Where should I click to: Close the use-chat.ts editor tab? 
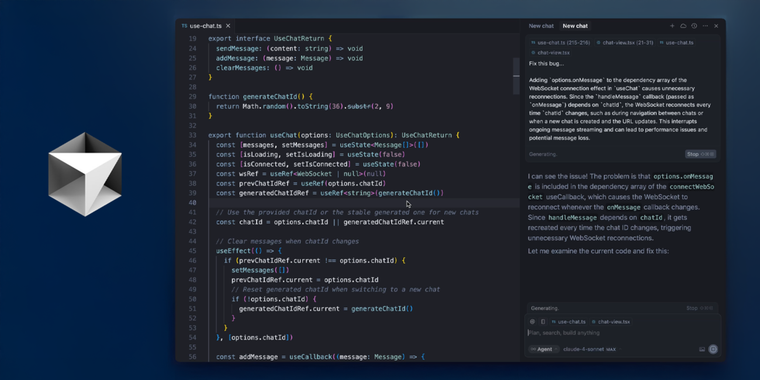tap(228, 26)
